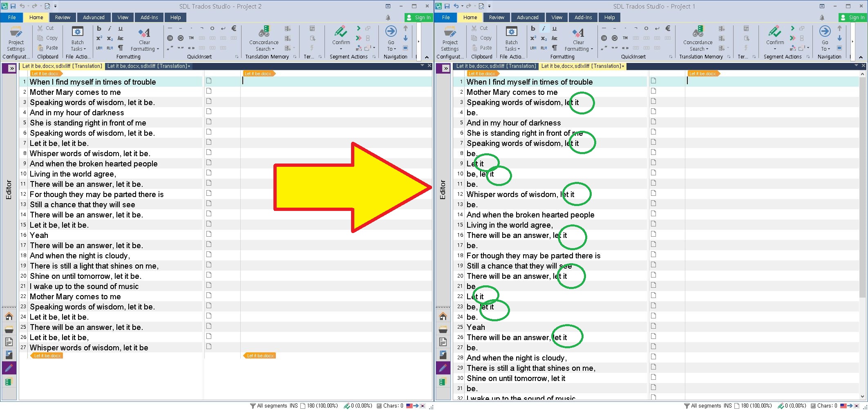Image resolution: width=868 pixels, height=410 pixels.
Task: Toggle Underline in the Project 2 Formatting group
Action: coord(120,28)
